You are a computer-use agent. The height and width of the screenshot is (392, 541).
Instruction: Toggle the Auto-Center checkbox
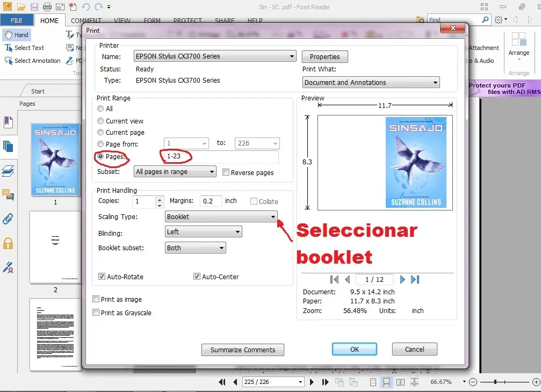[197, 277]
